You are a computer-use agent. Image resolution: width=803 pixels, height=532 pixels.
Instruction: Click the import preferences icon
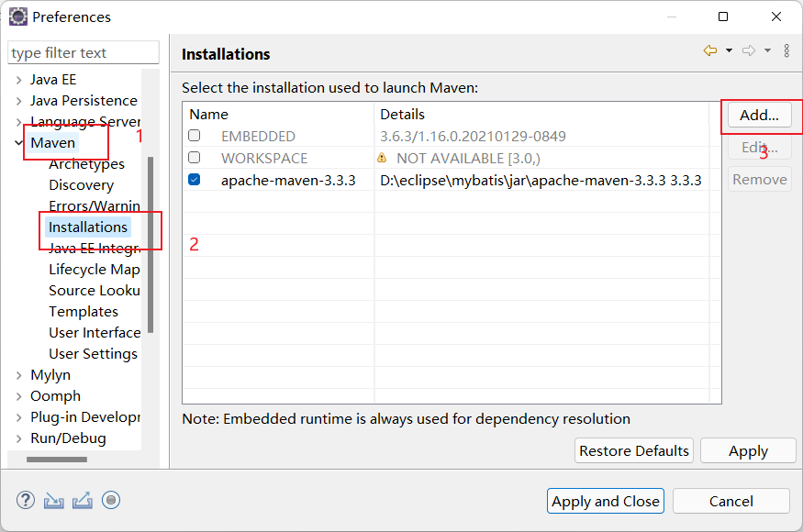pyautogui.click(x=54, y=500)
